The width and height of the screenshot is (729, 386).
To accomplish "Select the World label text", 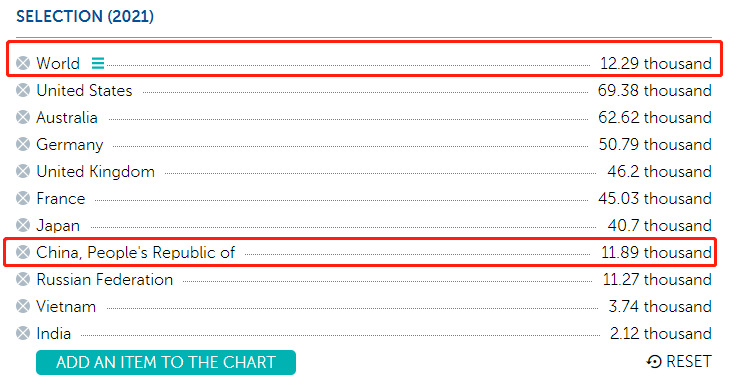I will point(58,63).
